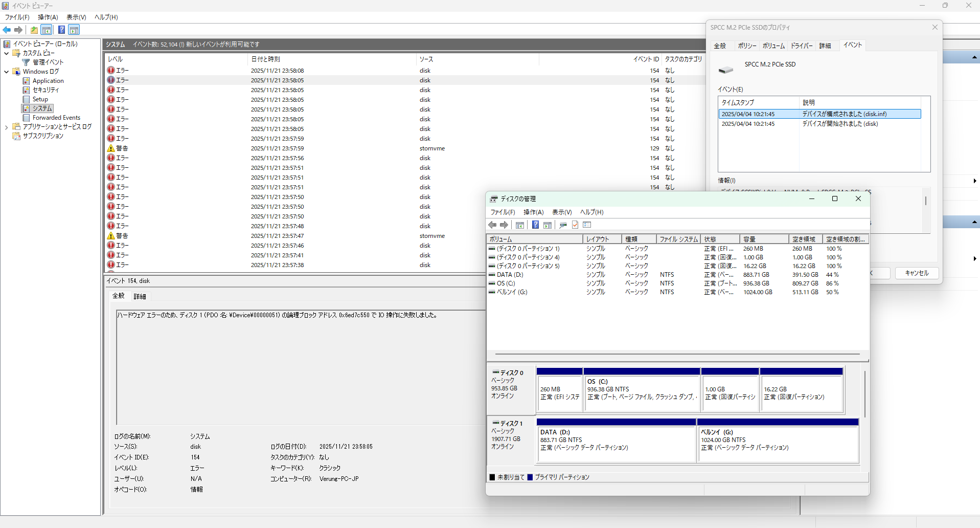Click the help icon in Disk Management toolbar

coord(535,225)
